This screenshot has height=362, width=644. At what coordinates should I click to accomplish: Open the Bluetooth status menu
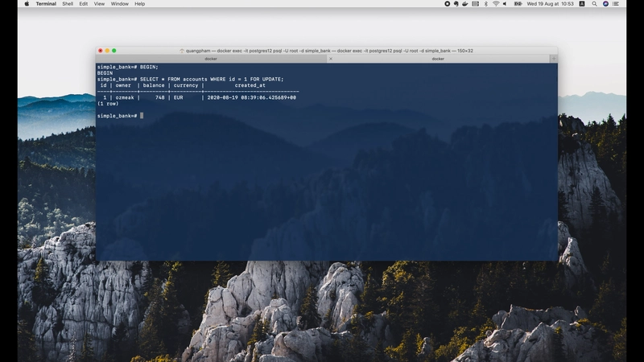tap(485, 4)
